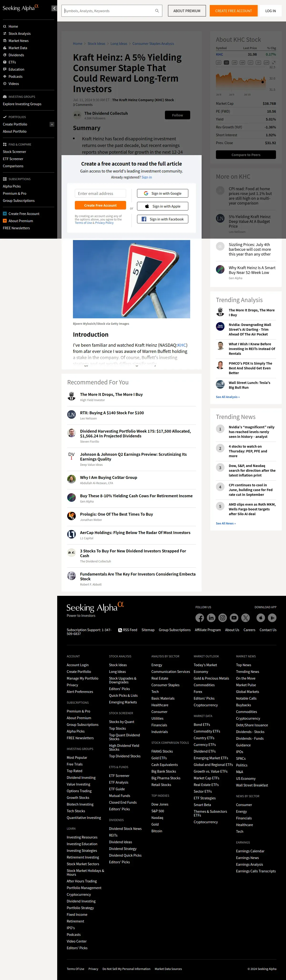Click the About Premium button
The height and width of the screenshot is (980, 286).
(187, 11)
